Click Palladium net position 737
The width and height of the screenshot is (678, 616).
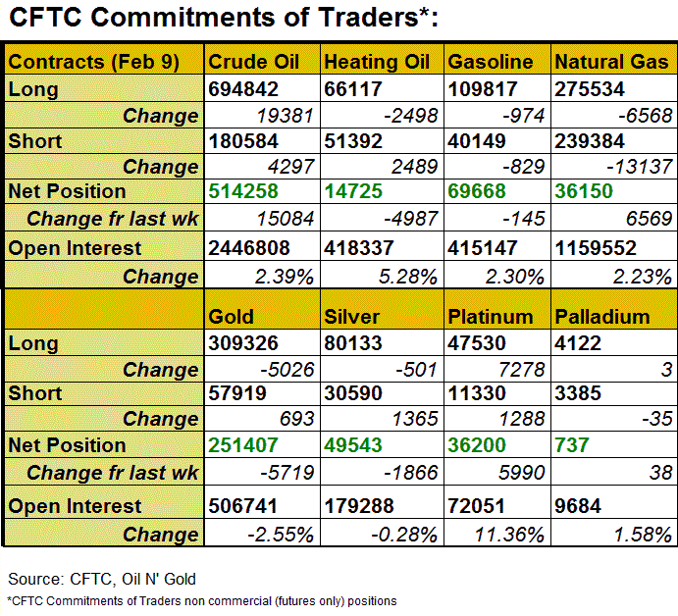pos(572,445)
